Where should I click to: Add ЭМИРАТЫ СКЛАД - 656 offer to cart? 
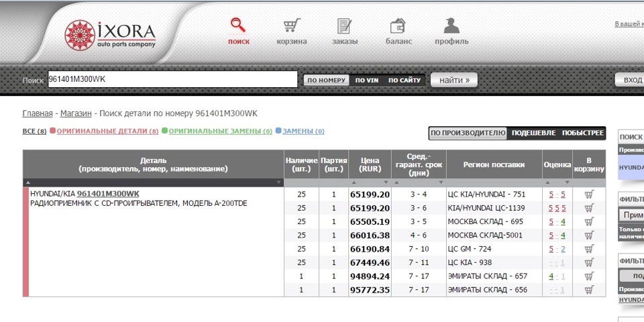pos(589,290)
